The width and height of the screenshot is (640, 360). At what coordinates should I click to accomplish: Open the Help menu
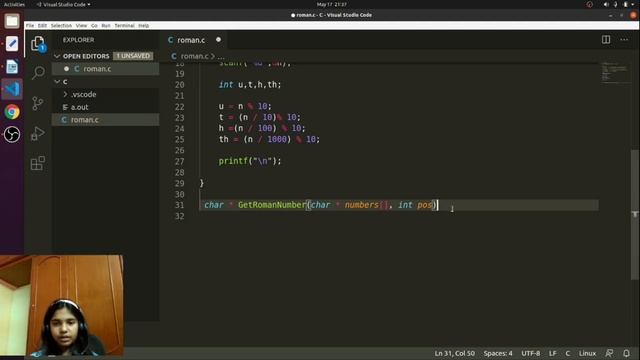point(143,25)
